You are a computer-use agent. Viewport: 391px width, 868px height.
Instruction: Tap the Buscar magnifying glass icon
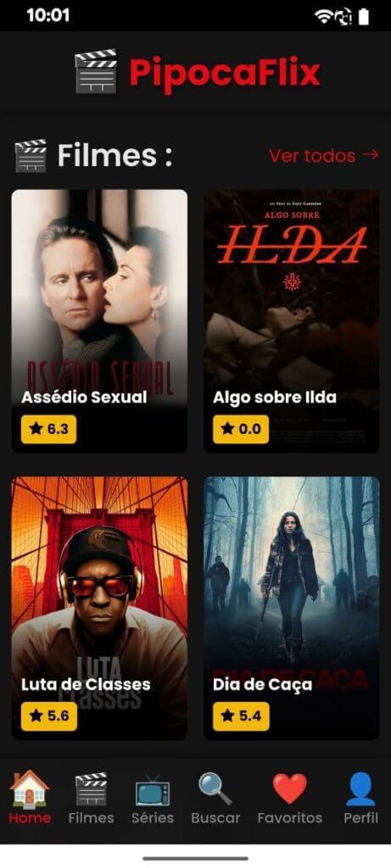[215, 789]
